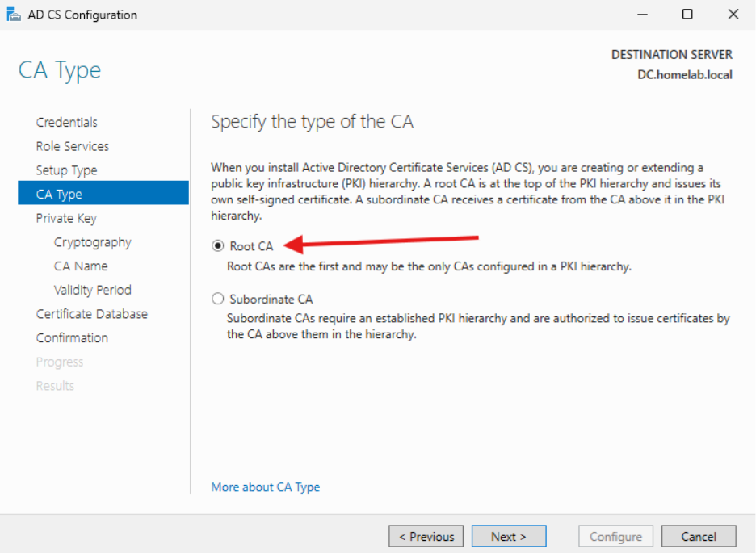Navigate to the Setup Type step
Screen dimensions: 756x553
coord(69,170)
